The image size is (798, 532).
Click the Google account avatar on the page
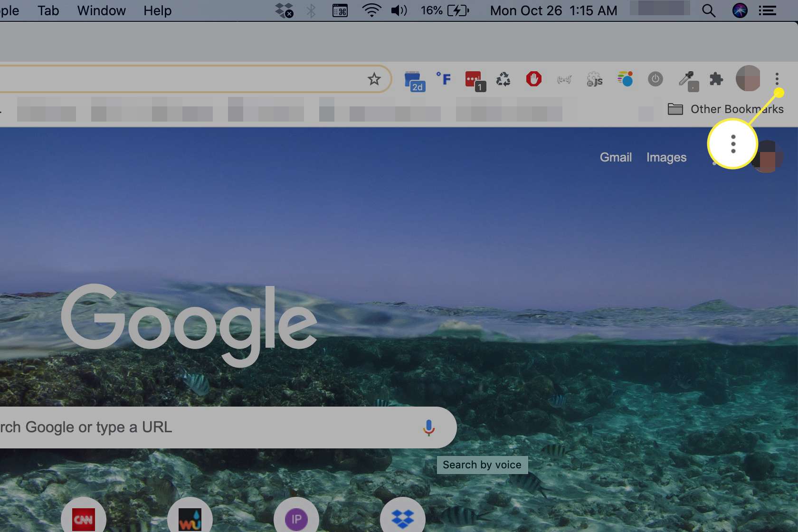click(x=769, y=157)
